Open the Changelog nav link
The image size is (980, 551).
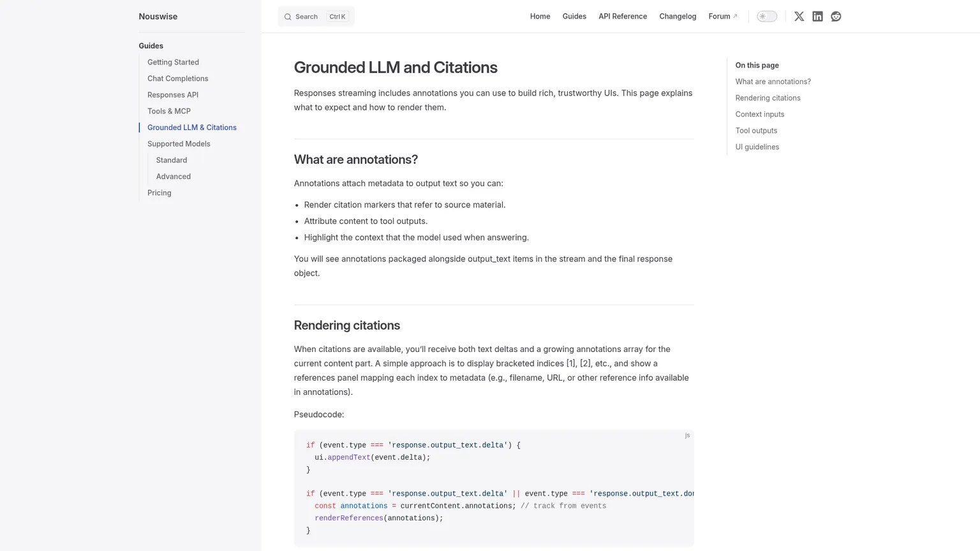coord(678,17)
